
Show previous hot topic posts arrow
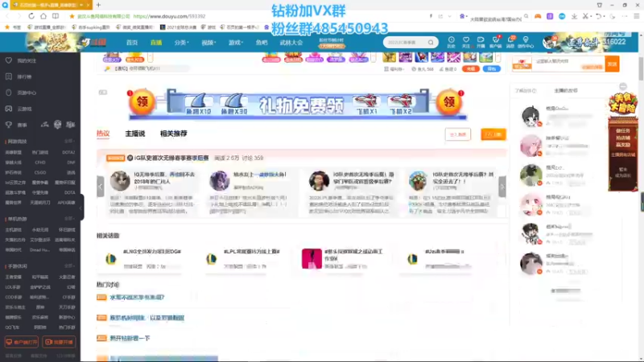coord(100,187)
